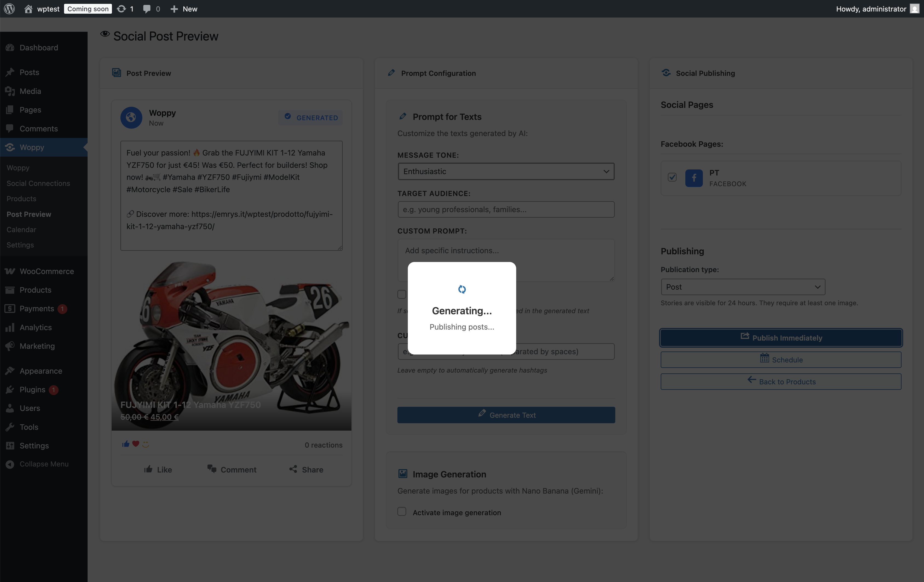This screenshot has height=582, width=924.
Task: Click the Woppy icon in sidebar
Action: tap(10, 147)
